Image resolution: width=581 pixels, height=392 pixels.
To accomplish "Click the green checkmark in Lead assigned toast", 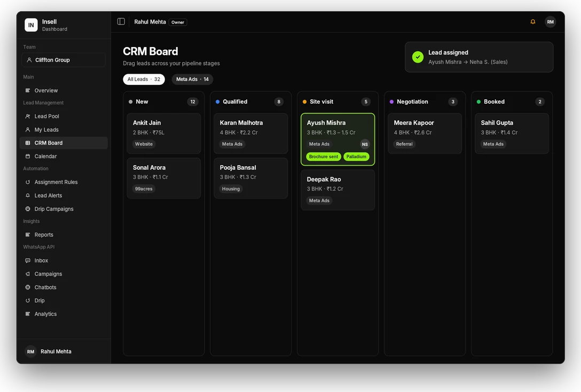I will click(x=418, y=57).
